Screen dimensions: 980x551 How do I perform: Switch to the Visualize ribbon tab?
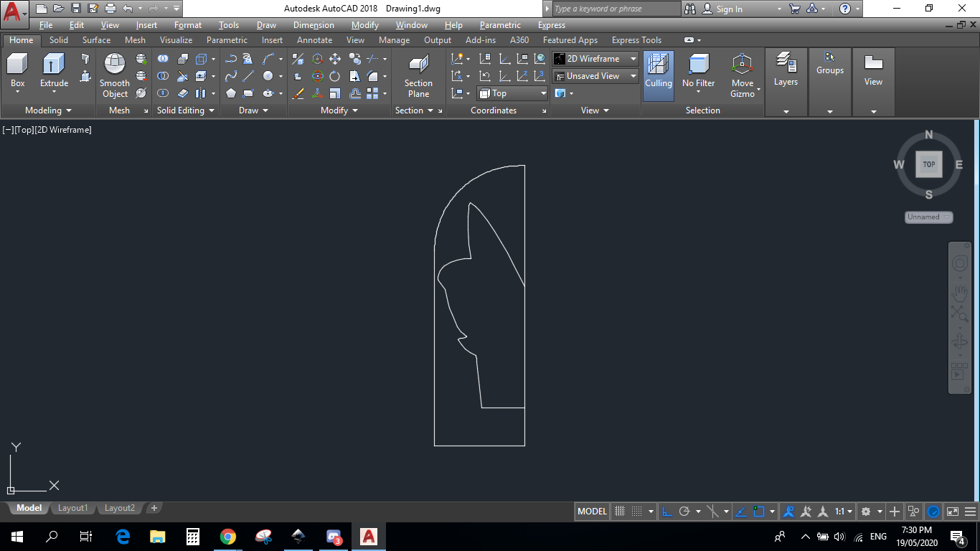[x=176, y=40]
